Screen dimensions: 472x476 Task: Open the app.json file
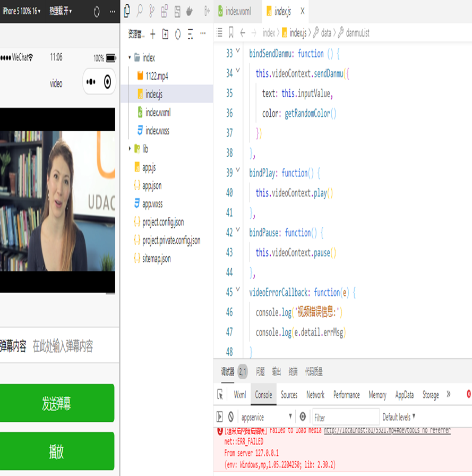pyautogui.click(x=167, y=185)
